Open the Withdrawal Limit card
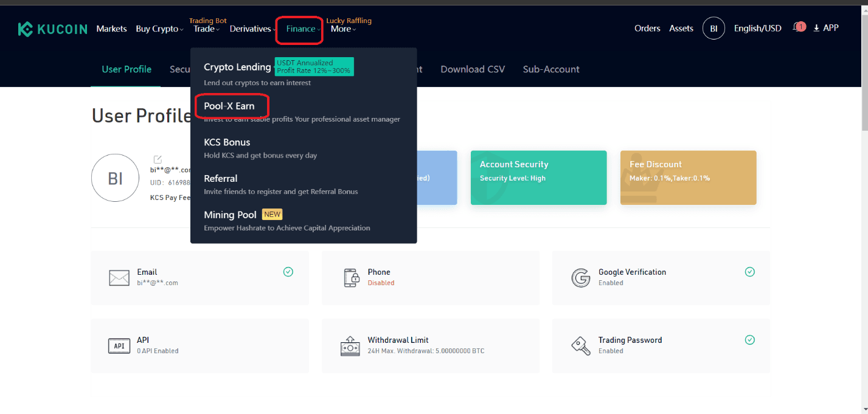Viewport: 868px width, 414px height. pyautogui.click(x=431, y=346)
